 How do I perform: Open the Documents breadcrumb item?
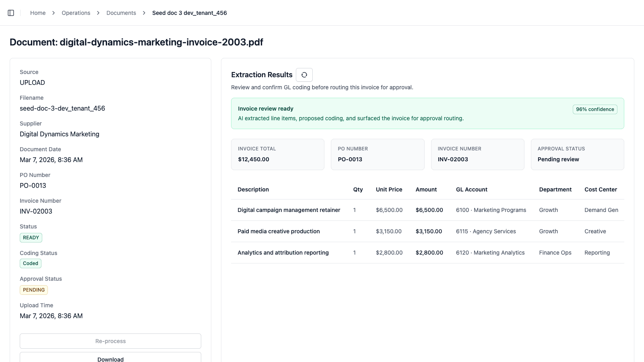[121, 12]
